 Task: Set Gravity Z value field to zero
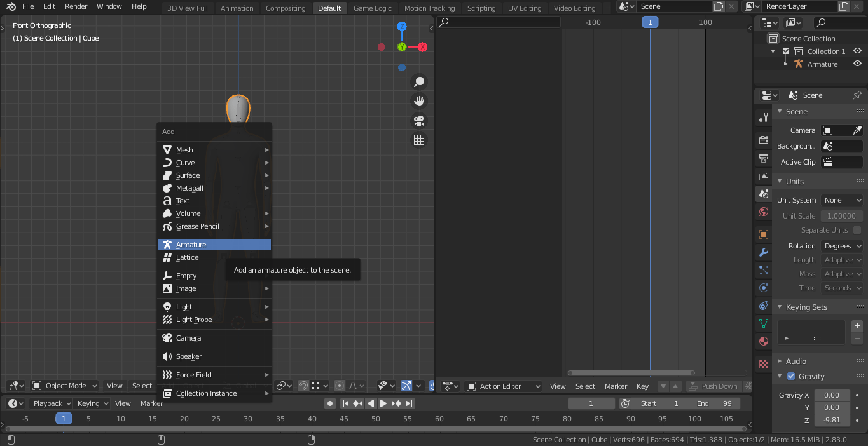pos(832,419)
